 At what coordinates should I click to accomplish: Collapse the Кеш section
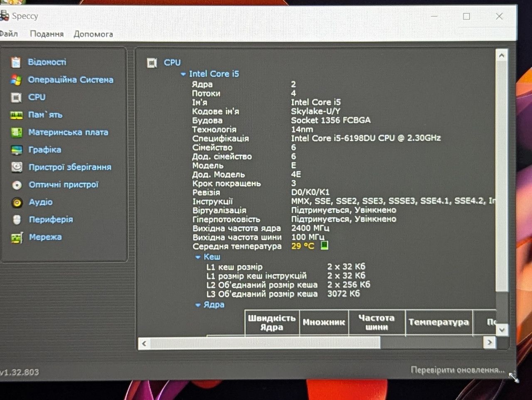click(198, 257)
